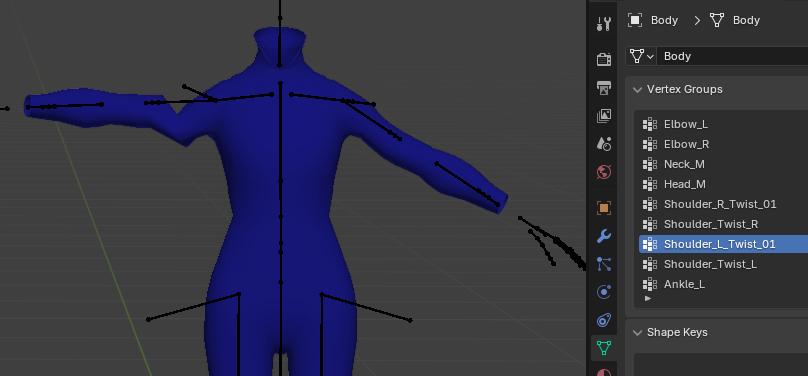Select the Ankle_L vertex group
Viewport: 808px width, 376px height.
click(x=723, y=284)
